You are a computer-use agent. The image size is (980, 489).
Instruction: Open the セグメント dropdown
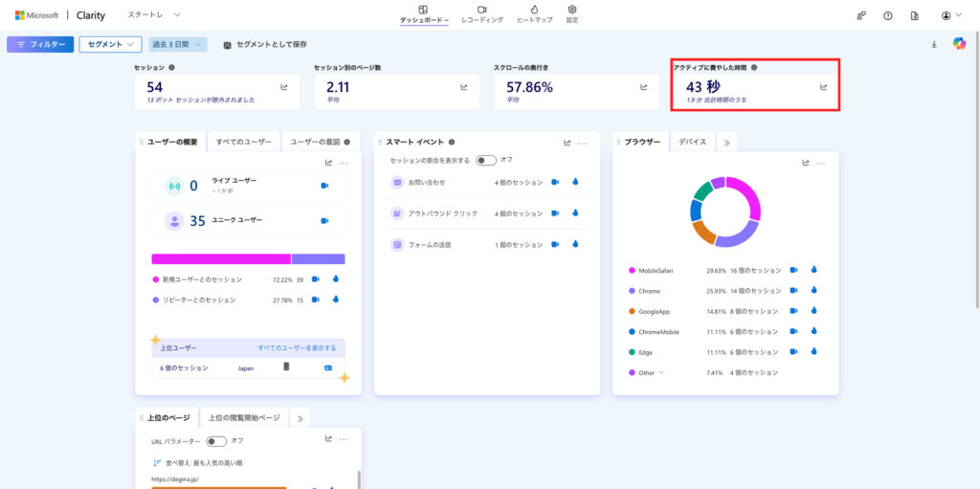coord(110,44)
